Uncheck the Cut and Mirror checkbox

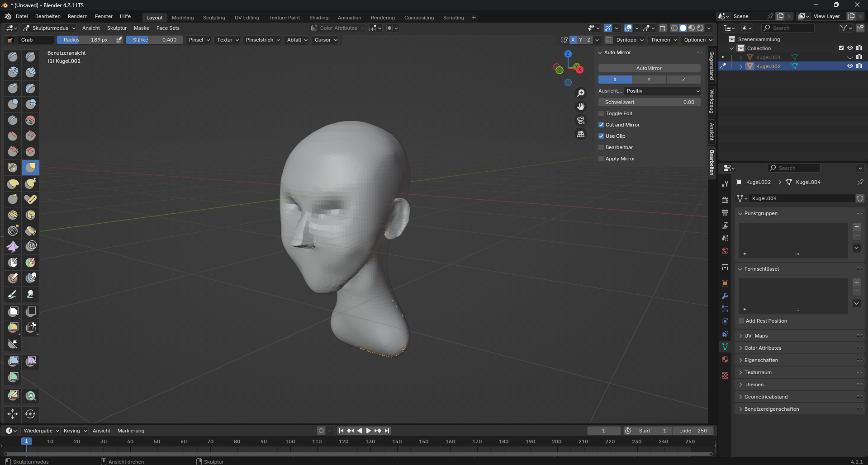(601, 125)
